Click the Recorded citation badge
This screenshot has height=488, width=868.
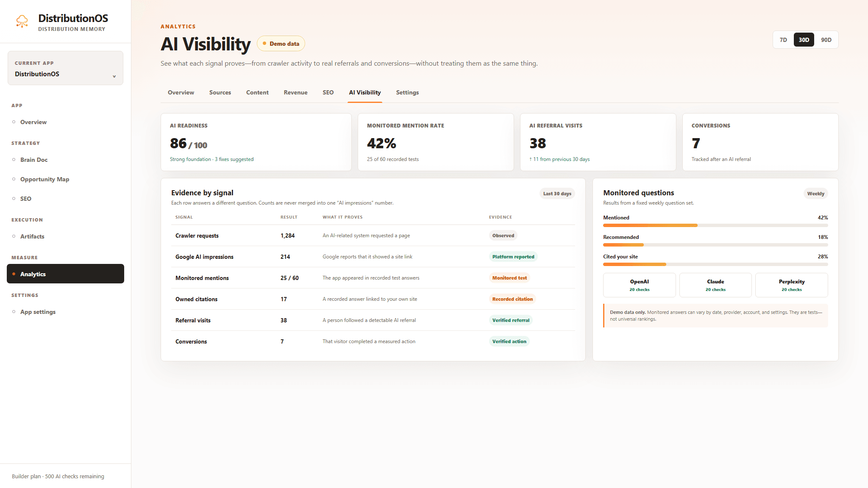point(512,299)
